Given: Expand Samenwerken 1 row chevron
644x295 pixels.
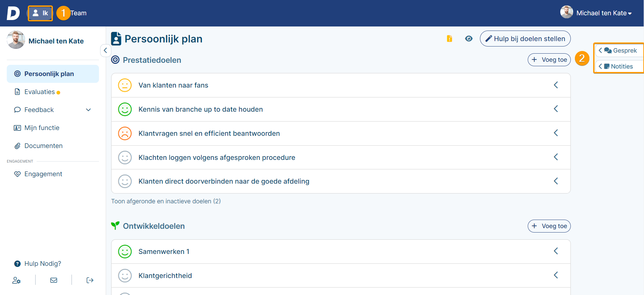Looking at the screenshot, I should coord(556,251).
